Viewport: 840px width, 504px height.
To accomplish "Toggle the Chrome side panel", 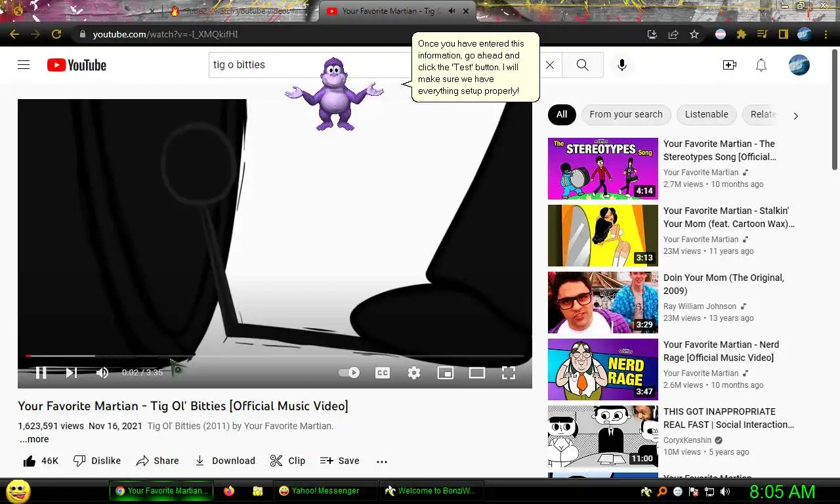I will [x=784, y=34].
